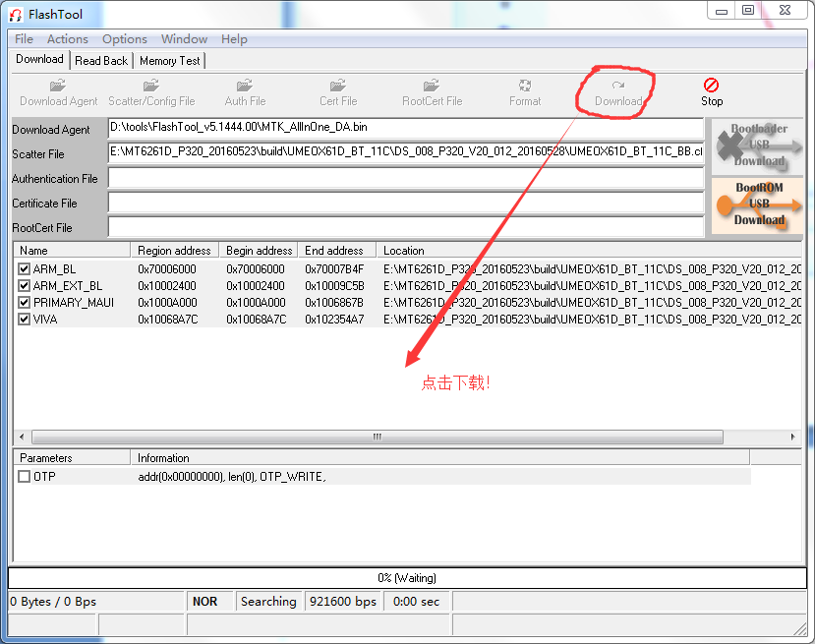
Task: Click the Bootloader USB Download button
Action: click(x=756, y=147)
